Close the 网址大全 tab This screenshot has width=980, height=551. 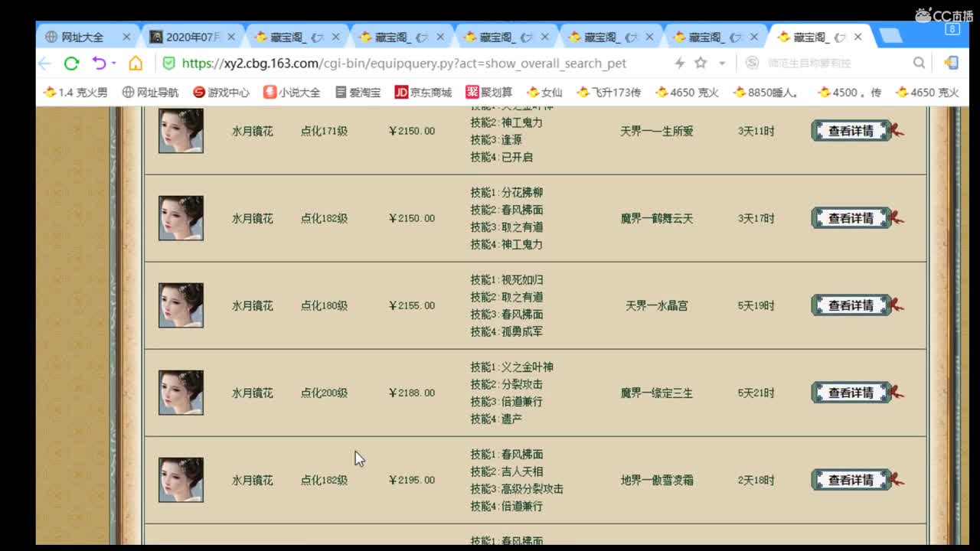click(126, 37)
